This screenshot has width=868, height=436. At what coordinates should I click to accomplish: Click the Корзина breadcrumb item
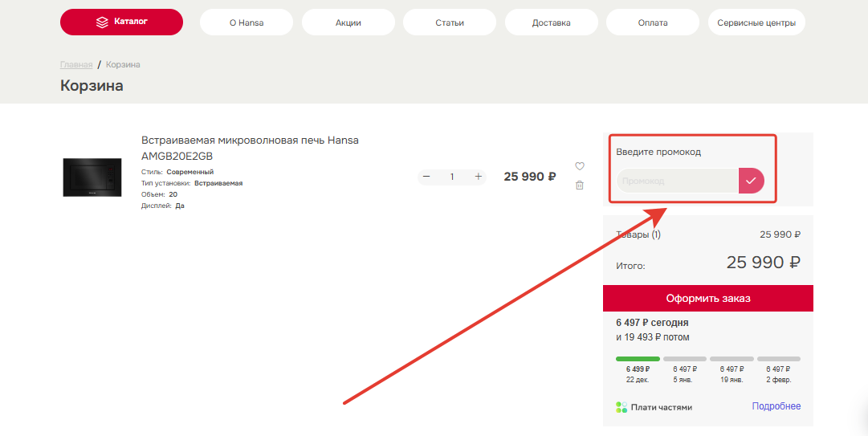[x=123, y=65]
